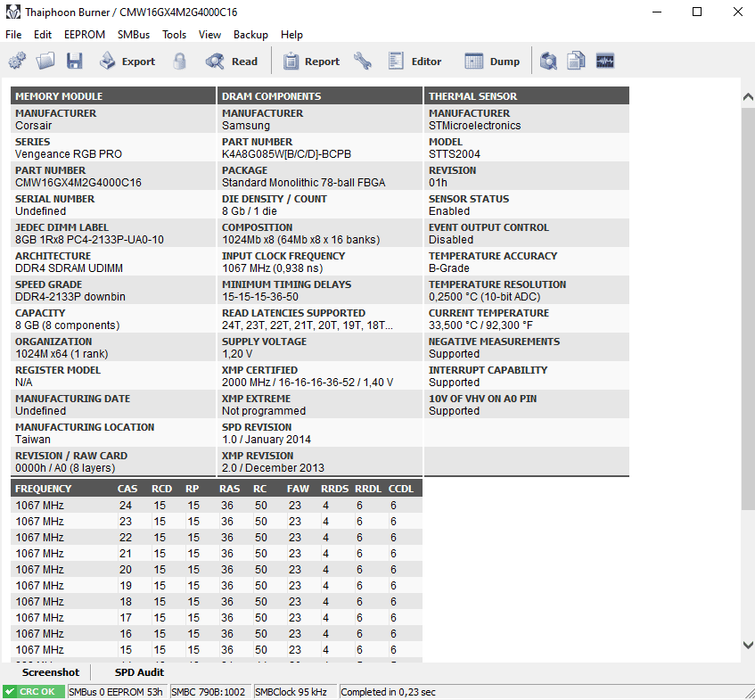755x700 pixels.
Task: Click the DRAM COMPONENTS column header
Action: click(x=320, y=96)
